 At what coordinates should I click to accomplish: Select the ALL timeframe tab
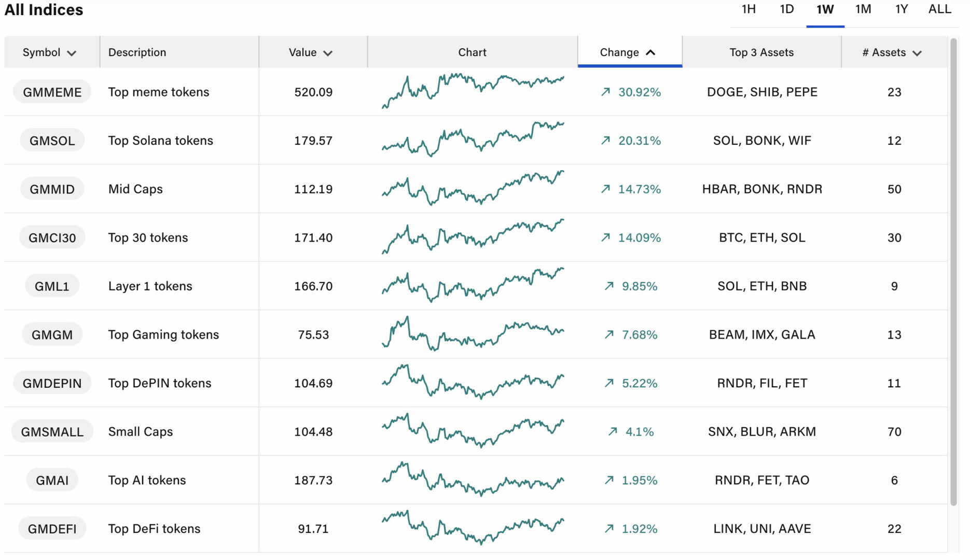(939, 9)
